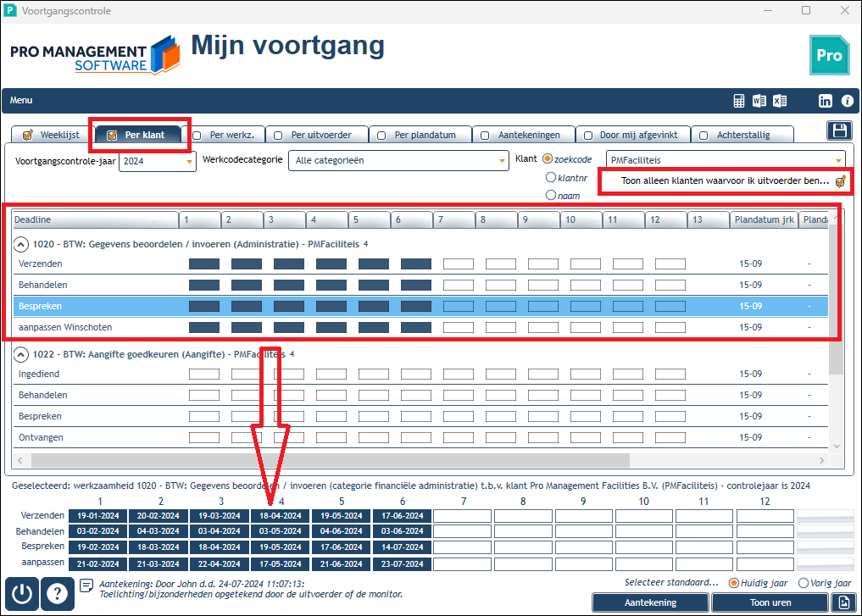
Task: Click the Toon uren button
Action: (770, 602)
